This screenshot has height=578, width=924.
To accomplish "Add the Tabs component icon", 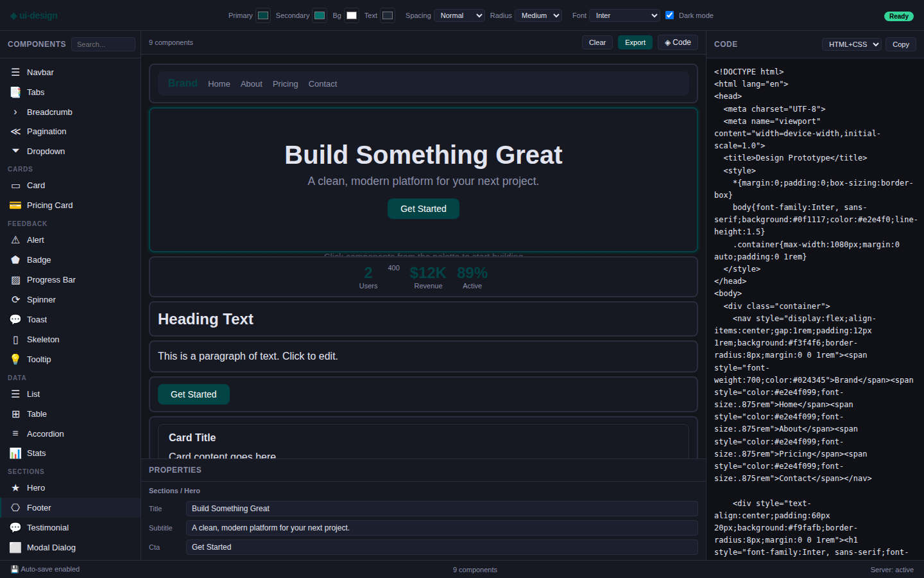I will (15, 92).
